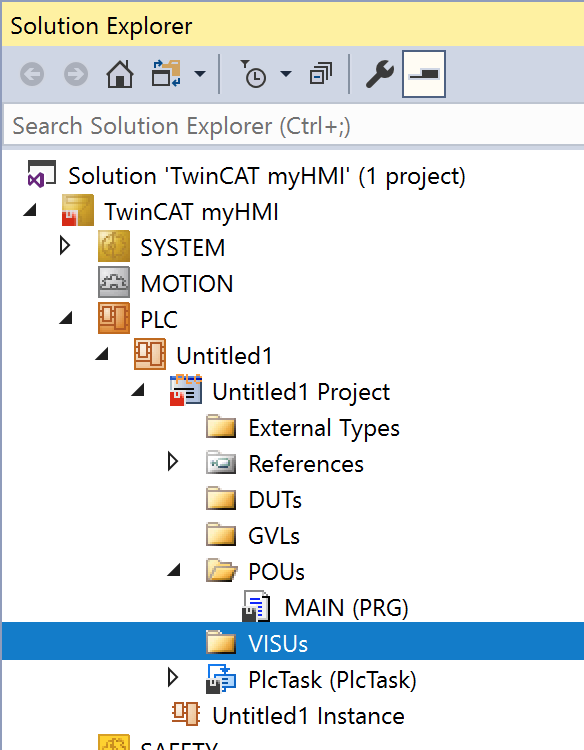Click the MAIN (PRG) document icon
Viewport: 584px width, 750px height.
(257, 606)
